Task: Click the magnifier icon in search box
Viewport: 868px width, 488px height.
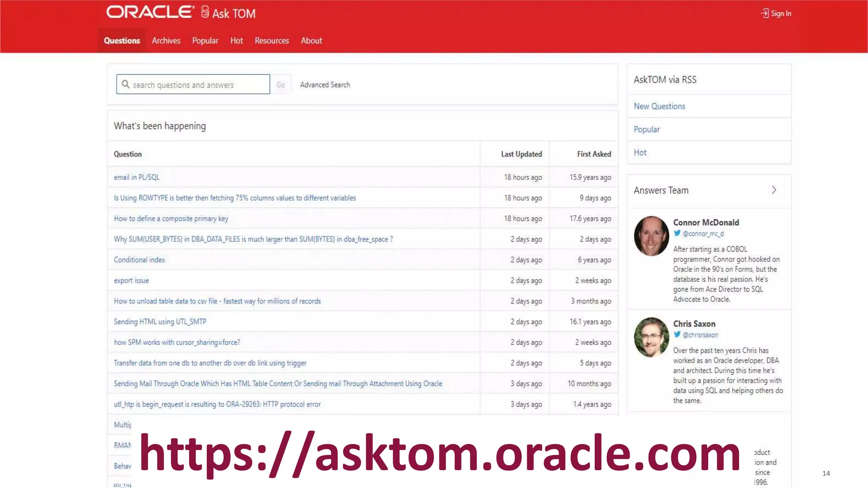Action: [125, 84]
